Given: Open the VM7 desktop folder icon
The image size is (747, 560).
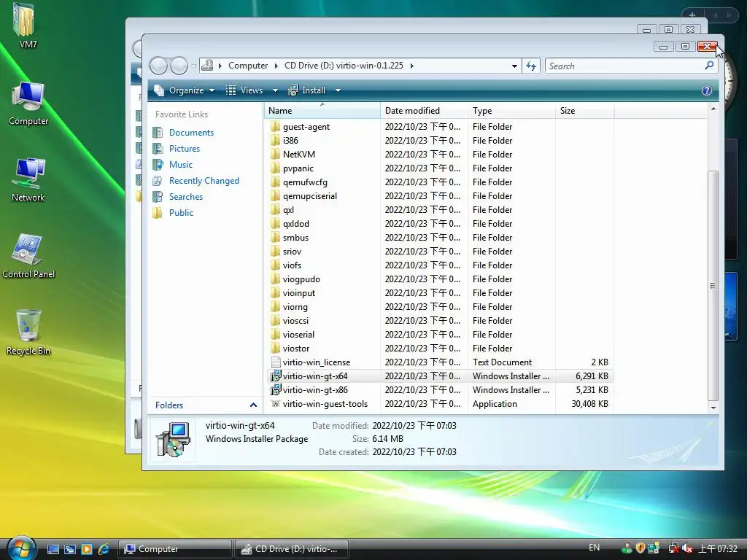Looking at the screenshot, I should (23, 21).
